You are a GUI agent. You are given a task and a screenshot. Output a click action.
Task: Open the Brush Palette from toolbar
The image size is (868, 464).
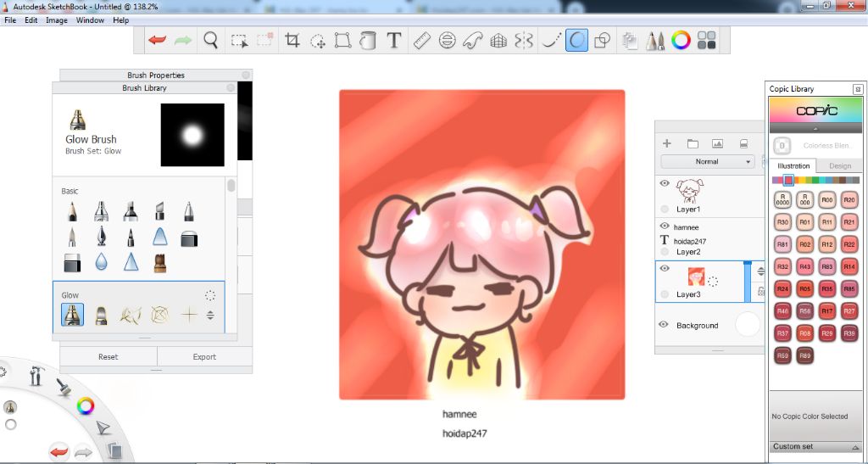click(x=655, y=40)
